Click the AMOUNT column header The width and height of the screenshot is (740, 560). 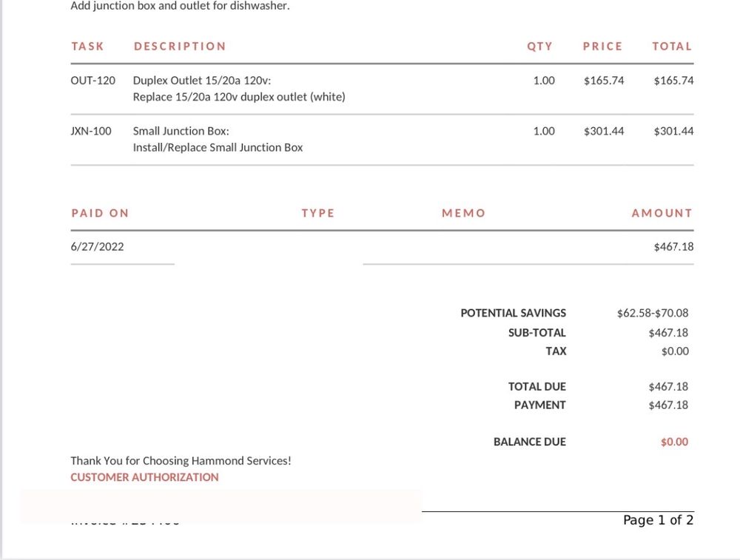pos(662,213)
